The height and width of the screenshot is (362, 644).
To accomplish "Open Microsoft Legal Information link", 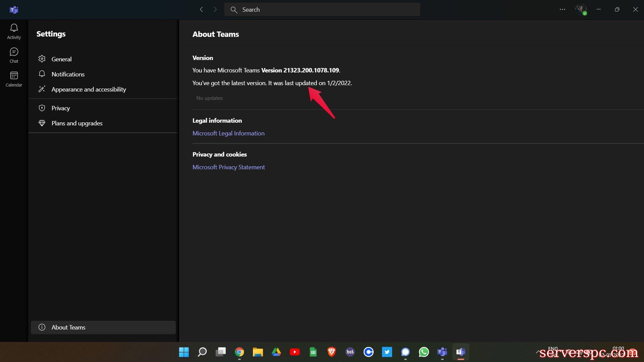I will tap(228, 133).
